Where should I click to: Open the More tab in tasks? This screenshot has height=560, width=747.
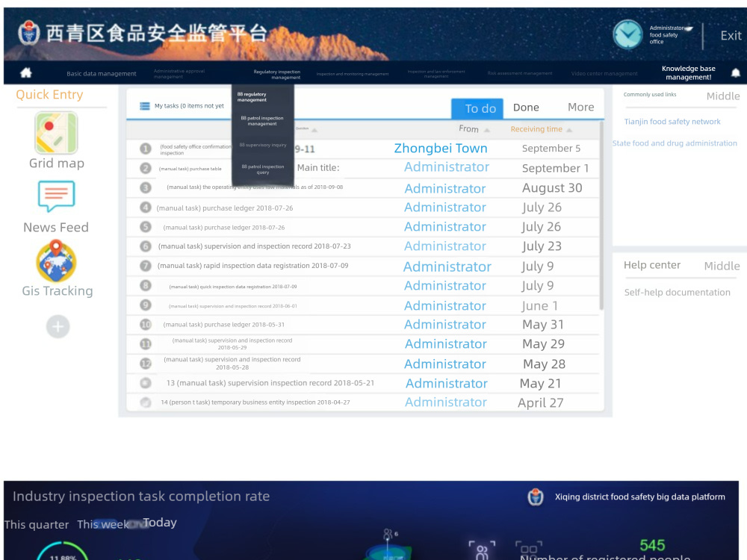tap(580, 107)
